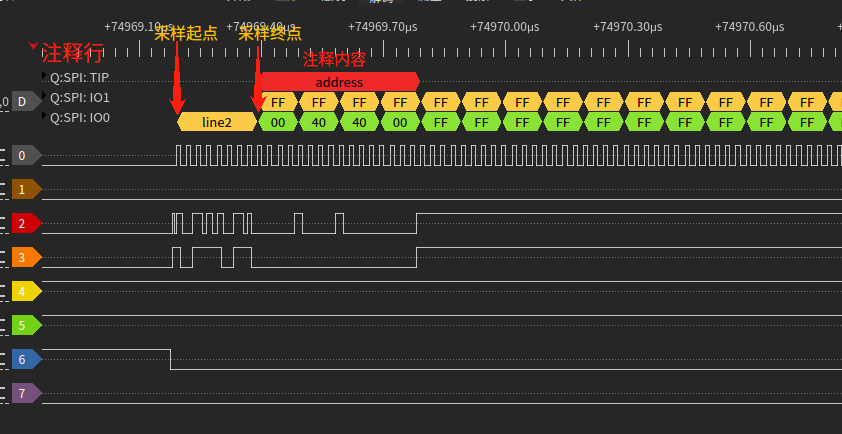
Task: Select the red channel 2 label tag
Action: pyautogui.click(x=26, y=223)
